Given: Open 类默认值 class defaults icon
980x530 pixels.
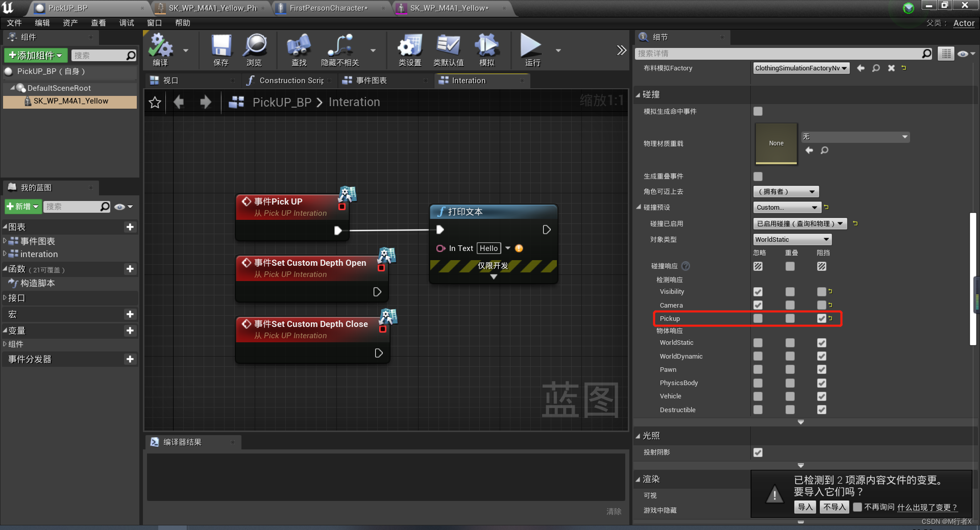Looking at the screenshot, I should click(x=448, y=49).
